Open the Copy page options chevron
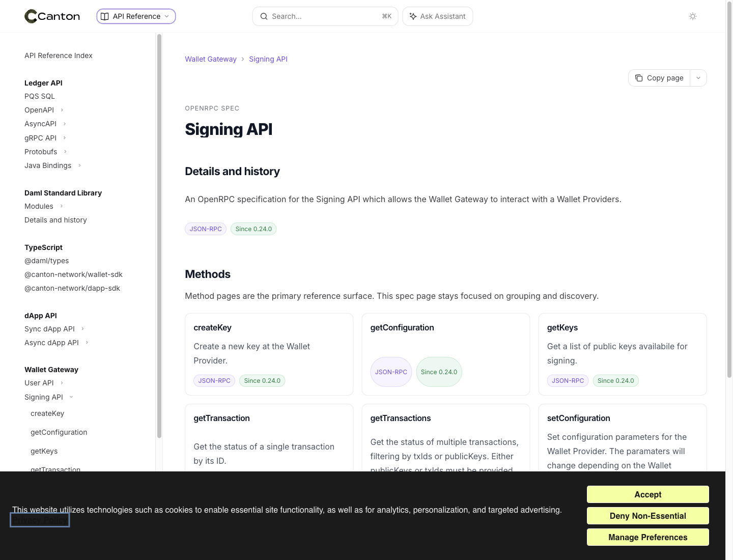 click(x=698, y=78)
